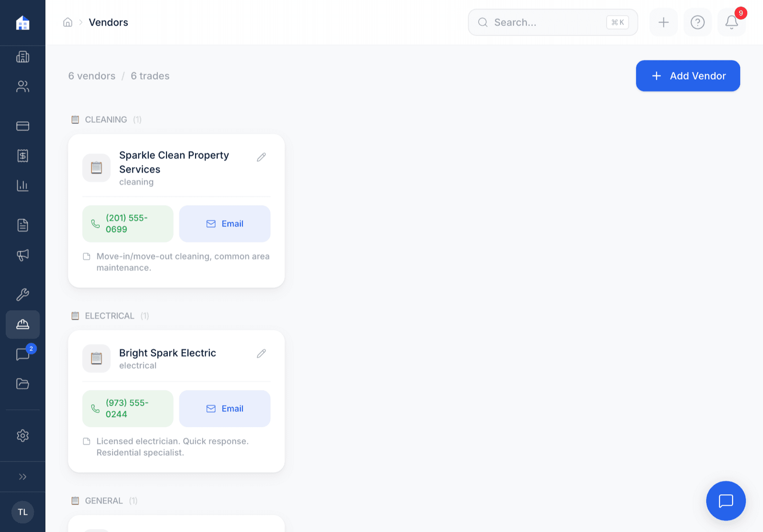Select the vendors hard-hat icon
This screenshot has width=763, height=532.
pos(22,325)
